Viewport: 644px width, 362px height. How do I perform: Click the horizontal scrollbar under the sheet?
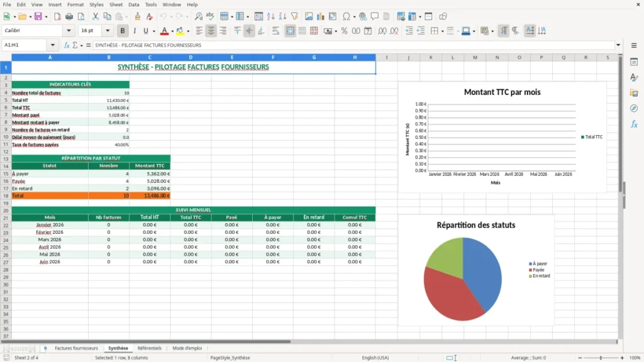click(146, 341)
